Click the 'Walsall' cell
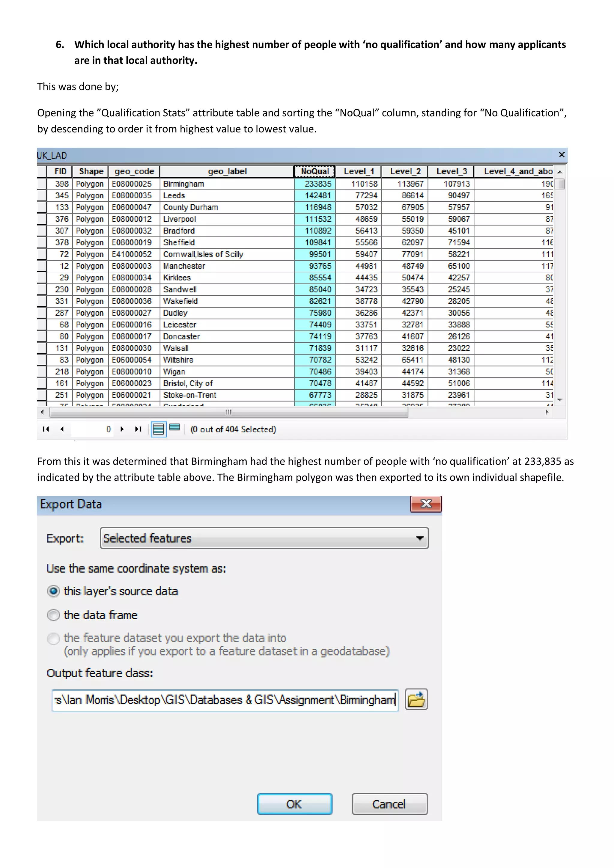The height and width of the screenshot is (868, 614). point(227,348)
